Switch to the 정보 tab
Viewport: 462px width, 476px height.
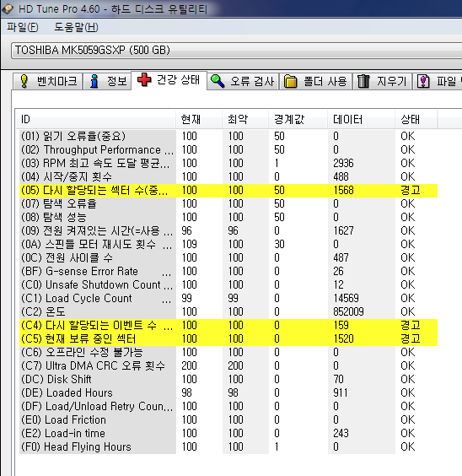107,81
